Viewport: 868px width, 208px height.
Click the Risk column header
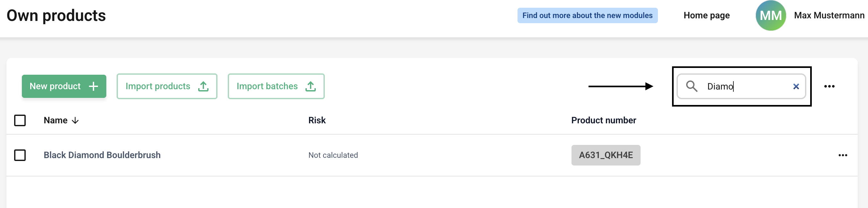pos(317,120)
